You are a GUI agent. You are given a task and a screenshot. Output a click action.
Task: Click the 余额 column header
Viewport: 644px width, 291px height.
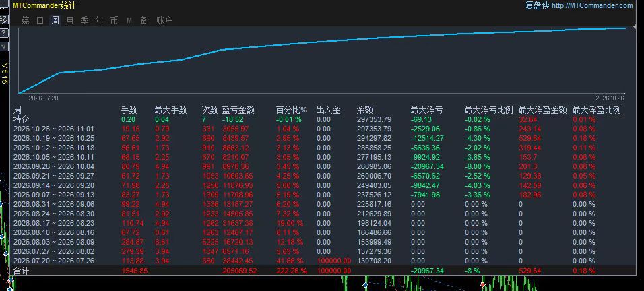pyautogui.click(x=364, y=110)
